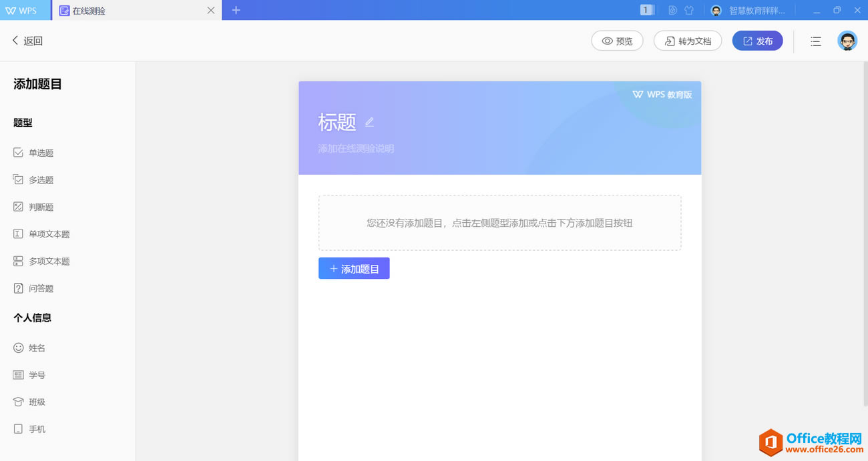Add a 判断题 true/false question
Viewport: 868px width, 461px height.
pos(40,207)
